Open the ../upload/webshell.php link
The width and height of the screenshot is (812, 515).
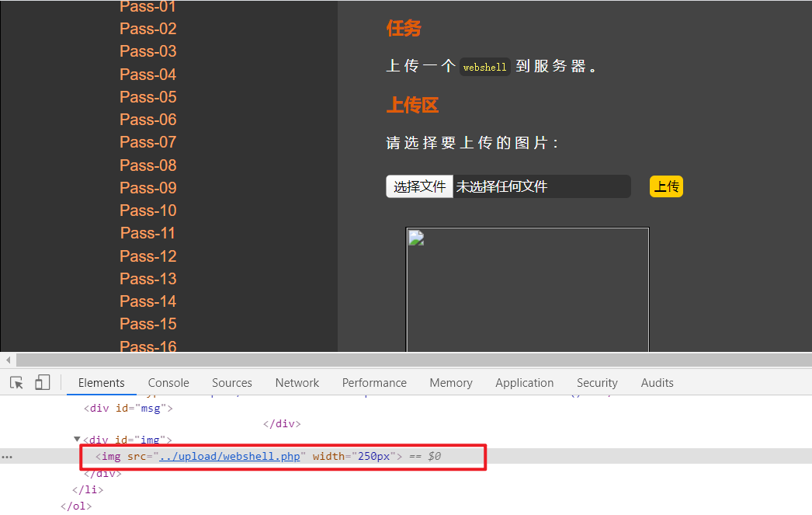pos(230,457)
